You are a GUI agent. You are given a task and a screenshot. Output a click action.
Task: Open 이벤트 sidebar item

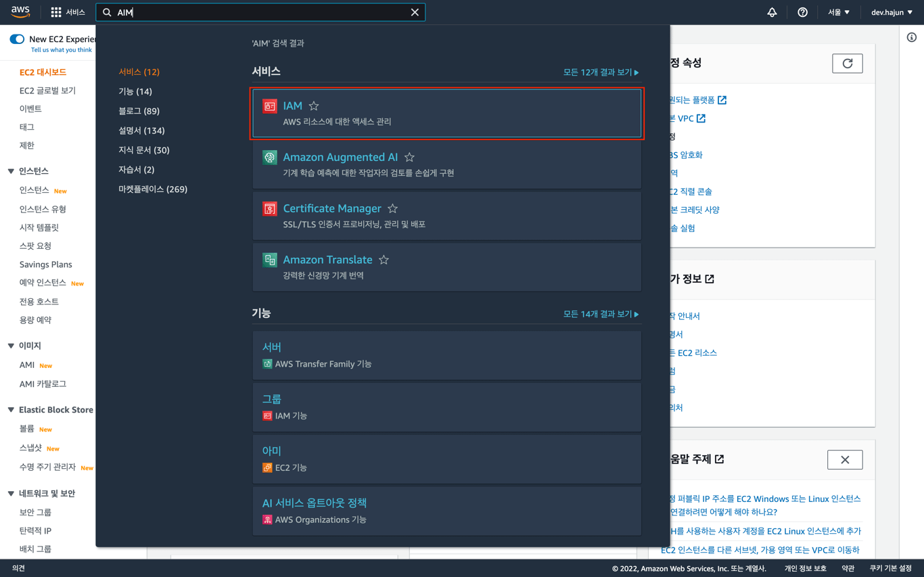tap(30, 108)
